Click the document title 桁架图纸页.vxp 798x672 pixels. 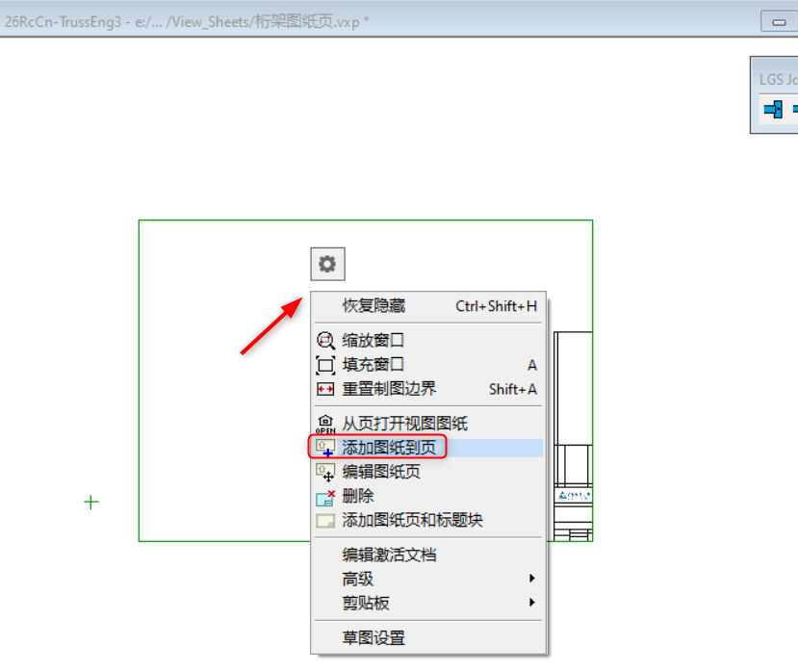307,22
